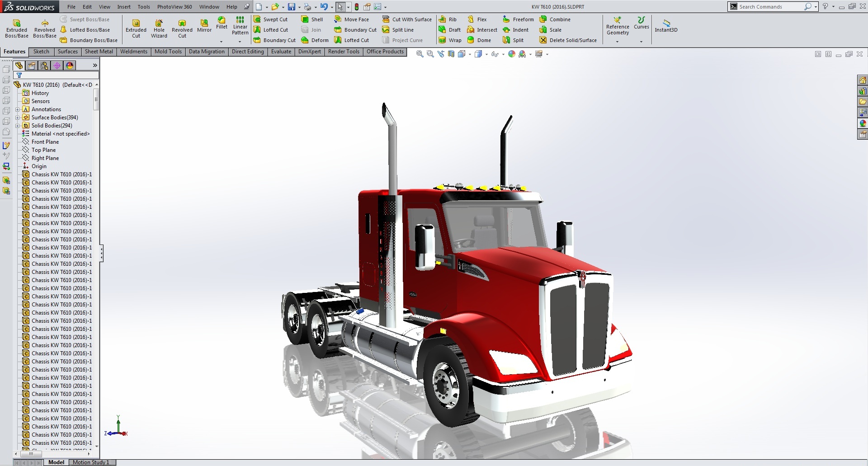This screenshot has height=466, width=868.
Task: Open the PropertyManager tab icon
Action: click(x=31, y=66)
